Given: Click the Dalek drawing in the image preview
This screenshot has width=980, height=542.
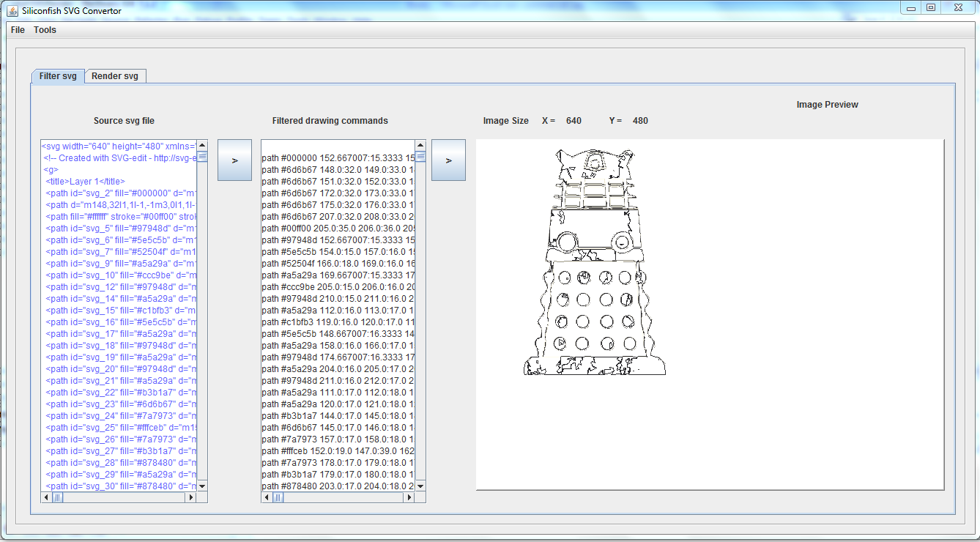Looking at the screenshot, I should (593, 262).
